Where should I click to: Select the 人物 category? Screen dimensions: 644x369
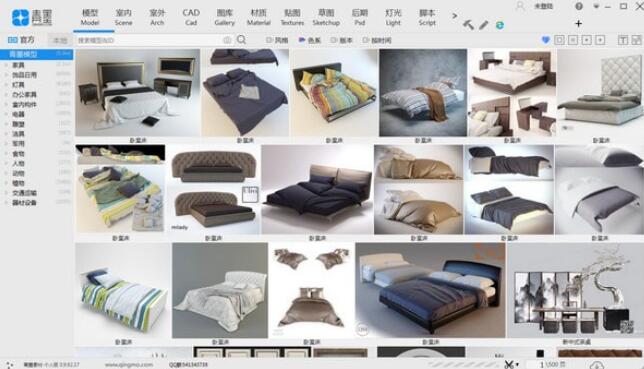tap(18, 164)
